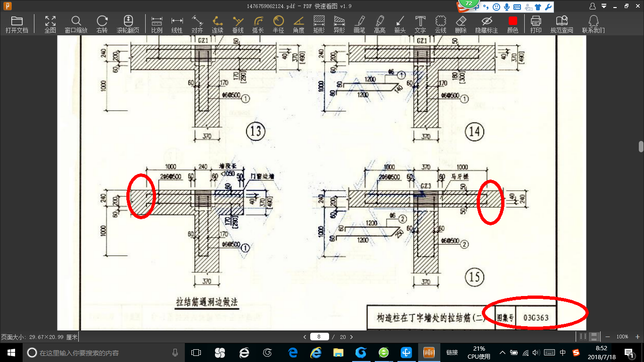Open Microsoft Edge from taskbar
This screenshot has width=644, height=362.
click(292, 353)
